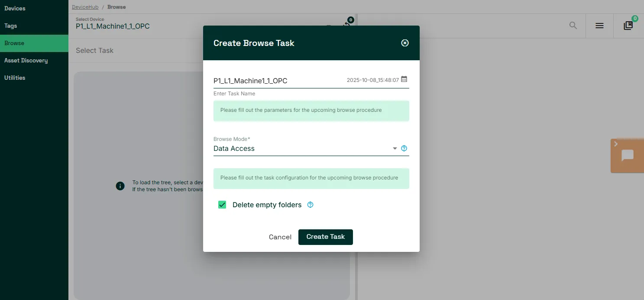Image resolution: width=644 pixels, height=300 pixels.
Task: Close the Create Browse Task dialog
Action: pyautogui.click(x=405, y=43)
